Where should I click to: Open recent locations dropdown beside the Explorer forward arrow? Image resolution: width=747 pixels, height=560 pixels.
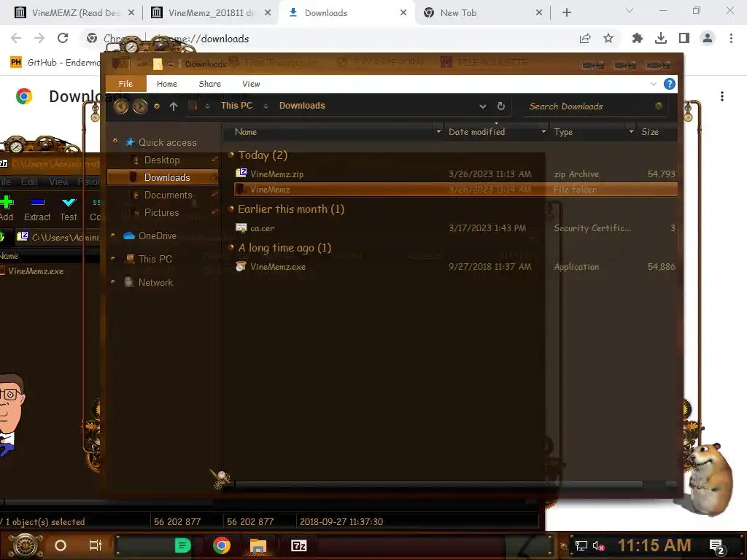coord(156,106)
